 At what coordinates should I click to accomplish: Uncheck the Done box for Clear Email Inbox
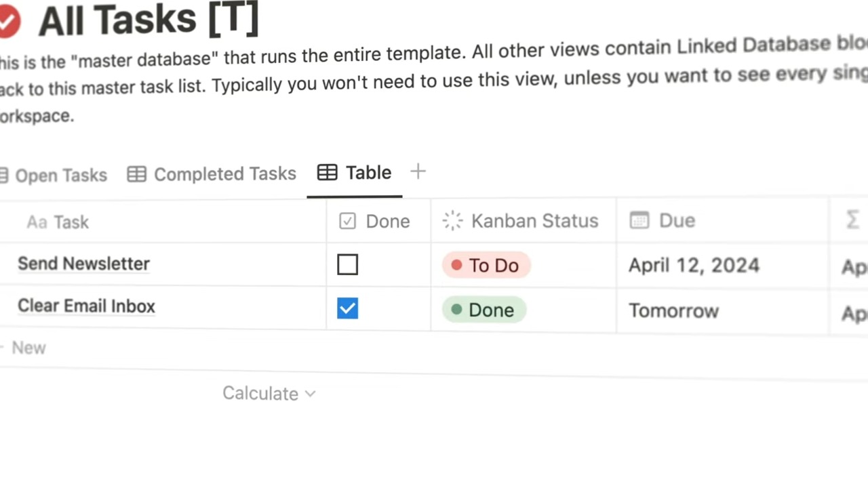pyautogui.click(x=347, y=308)
